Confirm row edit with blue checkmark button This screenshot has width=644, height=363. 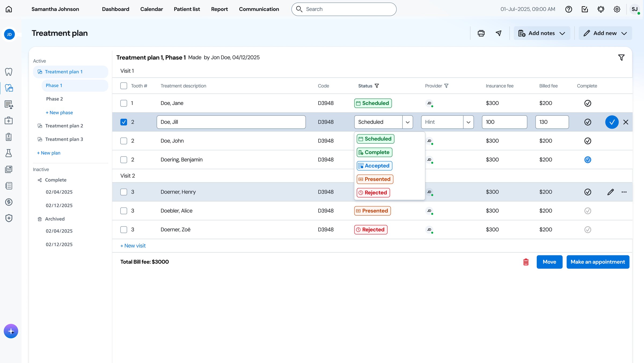[612, 122]
